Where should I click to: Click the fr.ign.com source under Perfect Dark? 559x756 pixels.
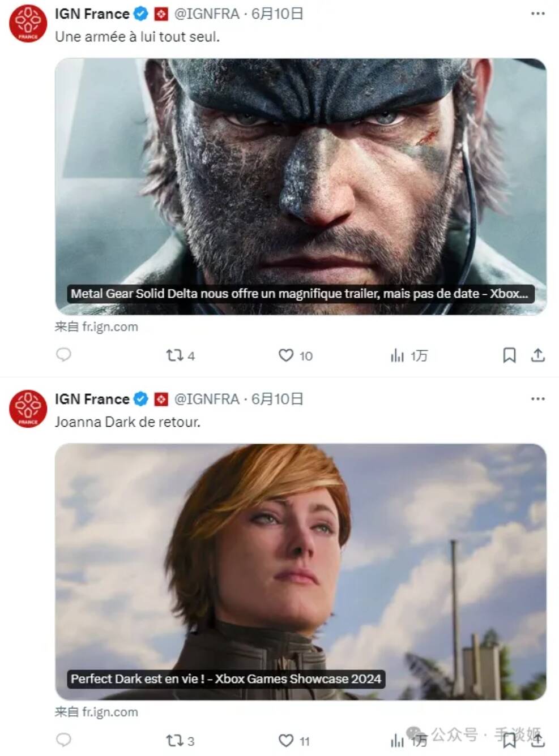tap(110, 712)
